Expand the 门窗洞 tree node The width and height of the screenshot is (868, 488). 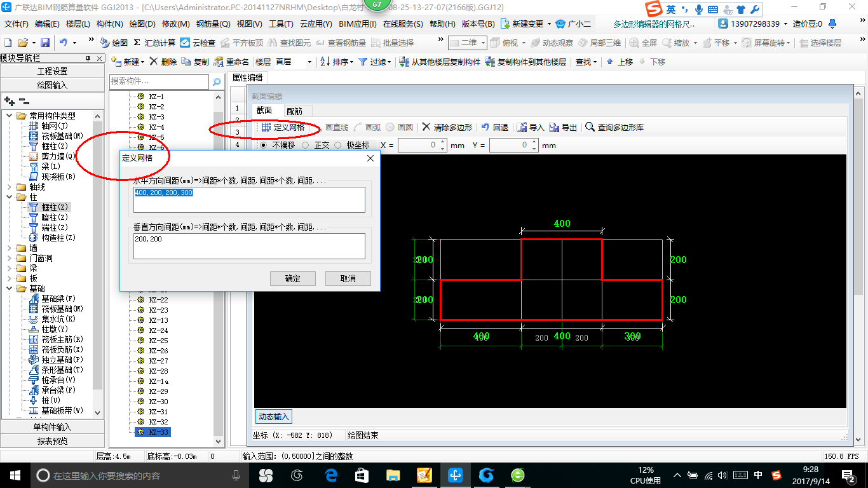(9, 258)
